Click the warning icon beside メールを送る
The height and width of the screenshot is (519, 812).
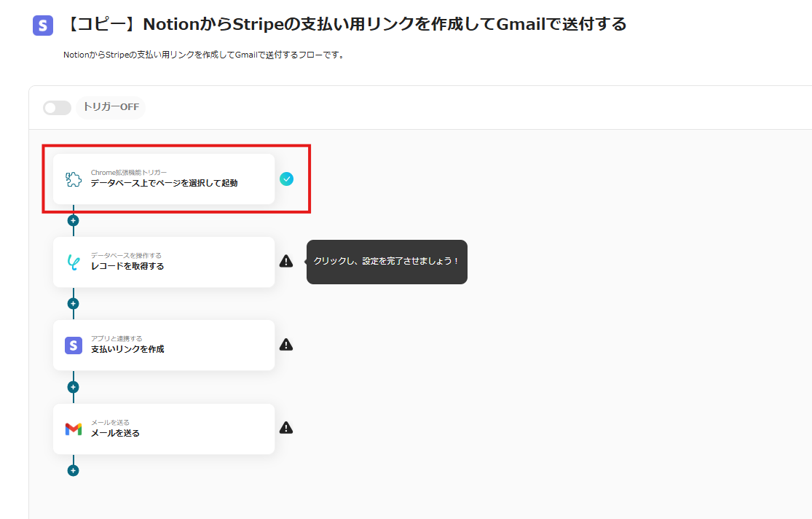pos(286,428)
